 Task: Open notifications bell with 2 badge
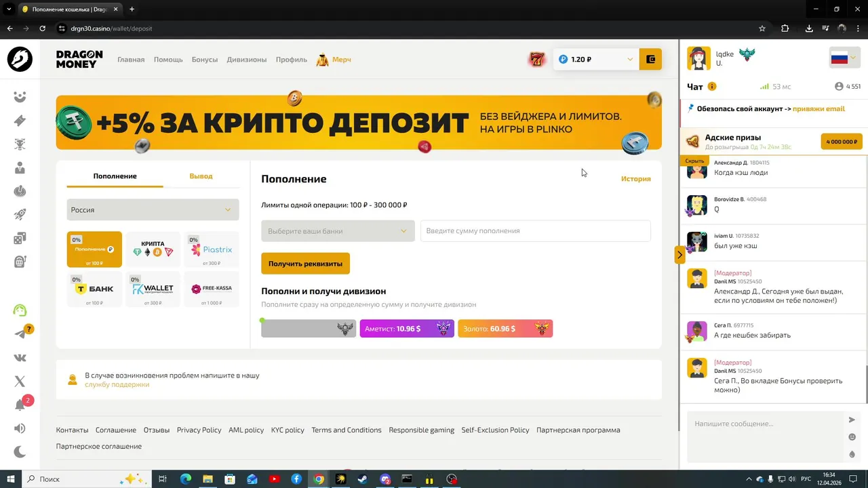click(20, 405)
